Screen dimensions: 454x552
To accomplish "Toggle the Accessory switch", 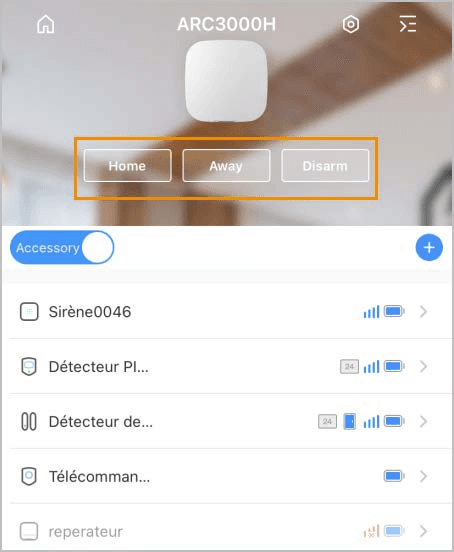I will coord(62,247).
